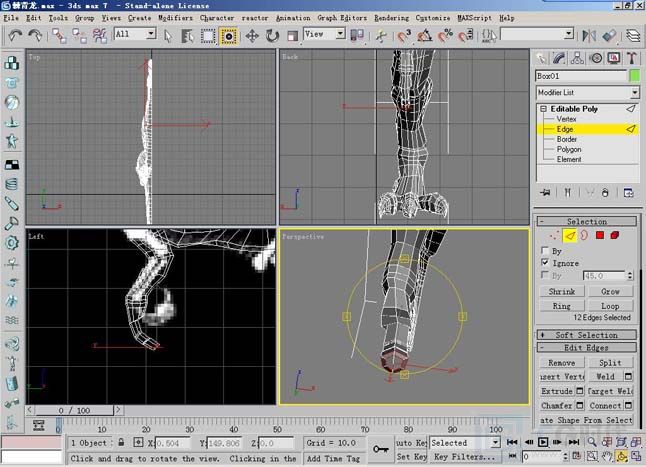Open the Graph Editors menu

point(342,18)
